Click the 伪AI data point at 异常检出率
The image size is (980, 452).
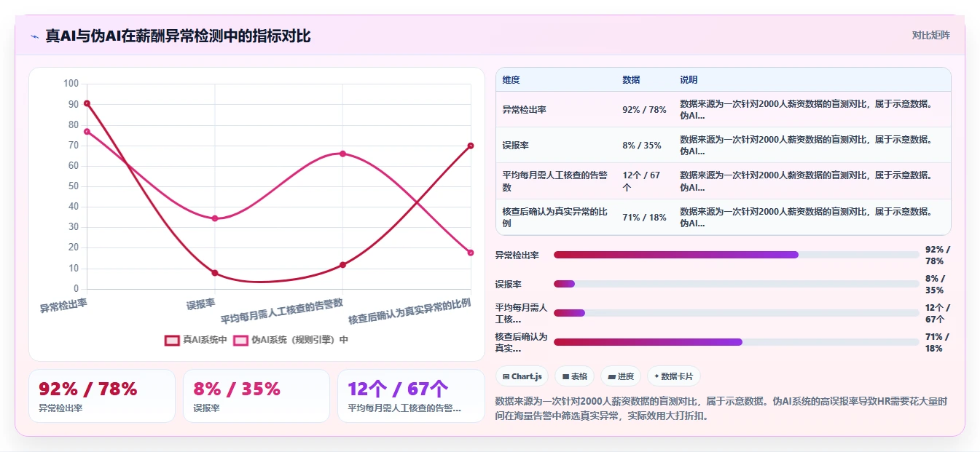point(87,132)
